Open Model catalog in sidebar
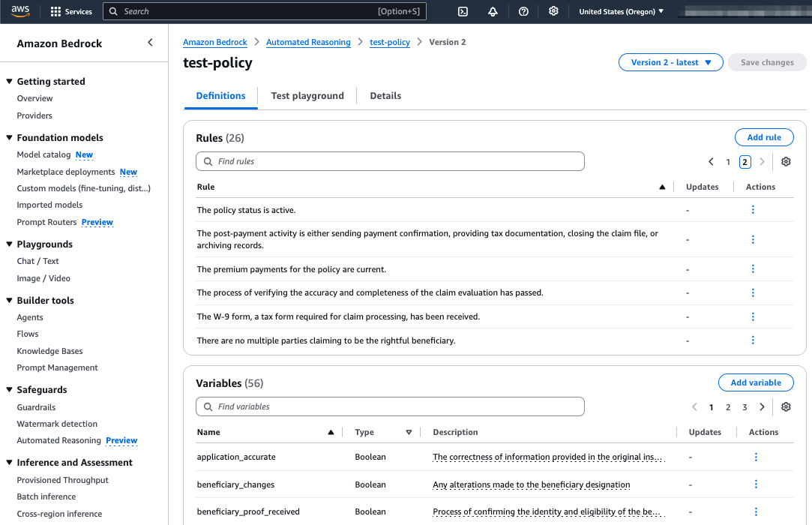The image size is (812, 525). tap(43, 154)
